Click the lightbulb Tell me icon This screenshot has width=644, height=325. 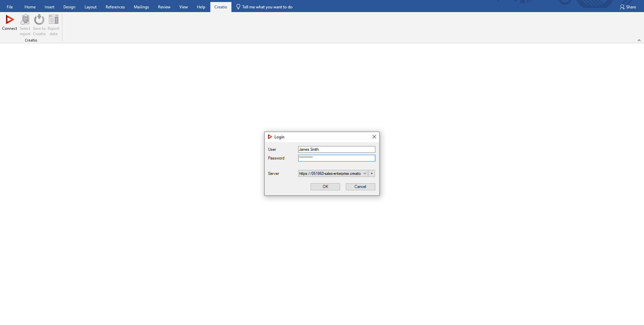point(238,7)
